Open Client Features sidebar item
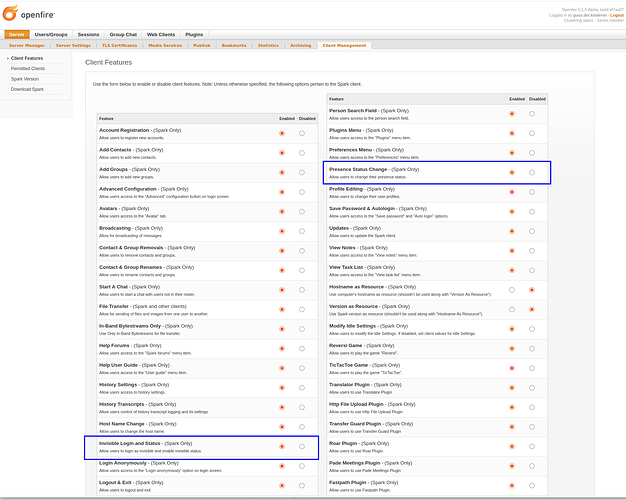The height and width of the screenshot is (500, 626). (27, 58)
